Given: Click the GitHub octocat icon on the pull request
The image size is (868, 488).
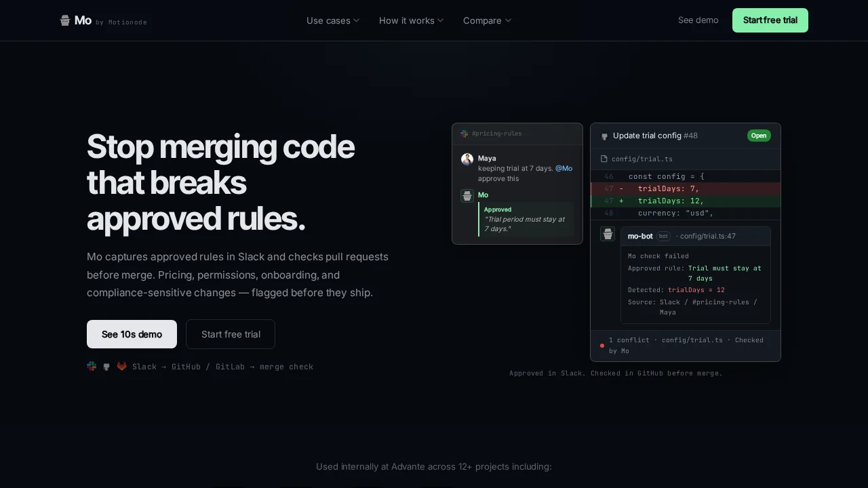Looking at the screenshot, I should coord(605,136).
